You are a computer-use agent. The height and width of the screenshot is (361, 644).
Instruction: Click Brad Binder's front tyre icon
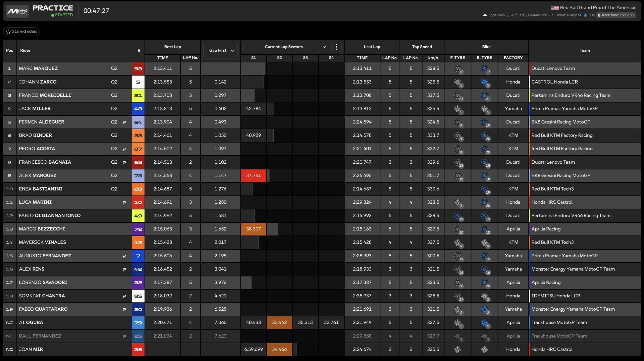[458, 136]
